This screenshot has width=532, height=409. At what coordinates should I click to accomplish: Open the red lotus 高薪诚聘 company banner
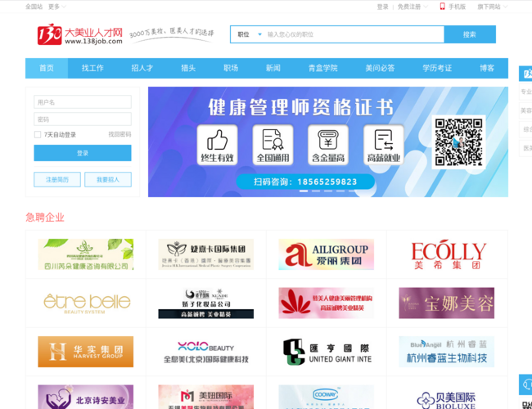(x=326, y=303)
